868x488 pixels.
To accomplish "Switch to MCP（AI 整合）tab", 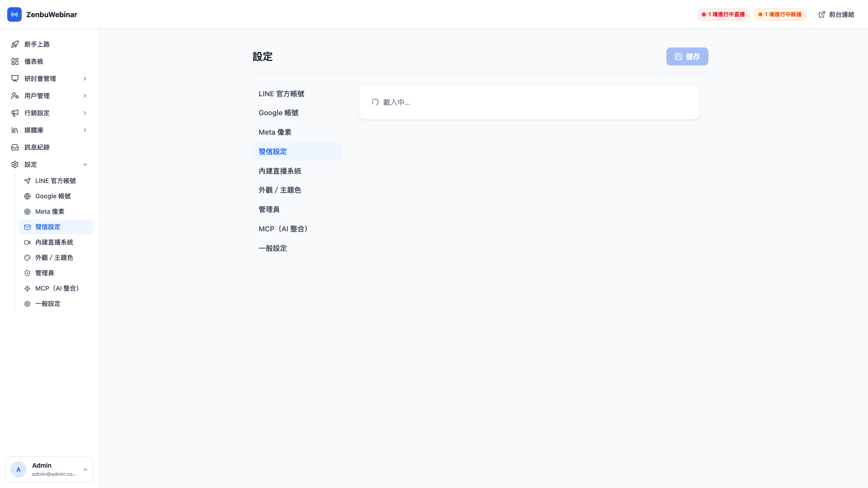I will click(x=297, y=229).
